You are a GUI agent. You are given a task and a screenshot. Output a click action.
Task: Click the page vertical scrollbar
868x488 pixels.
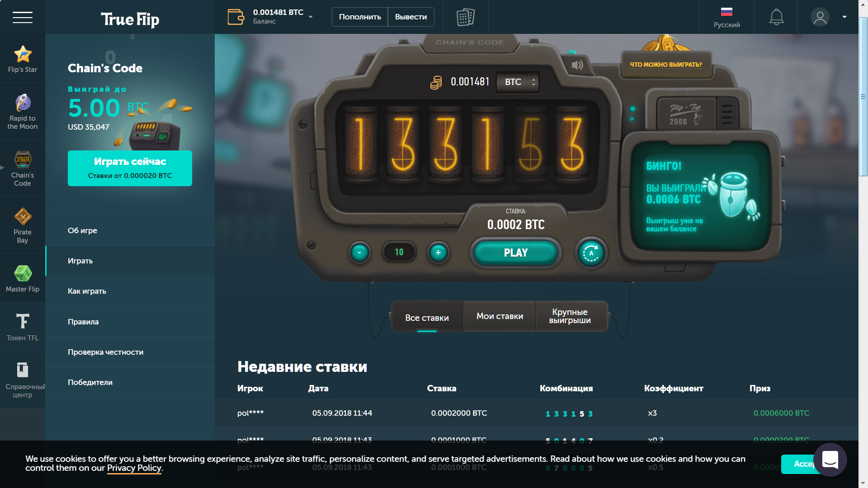tap(863, 97)
